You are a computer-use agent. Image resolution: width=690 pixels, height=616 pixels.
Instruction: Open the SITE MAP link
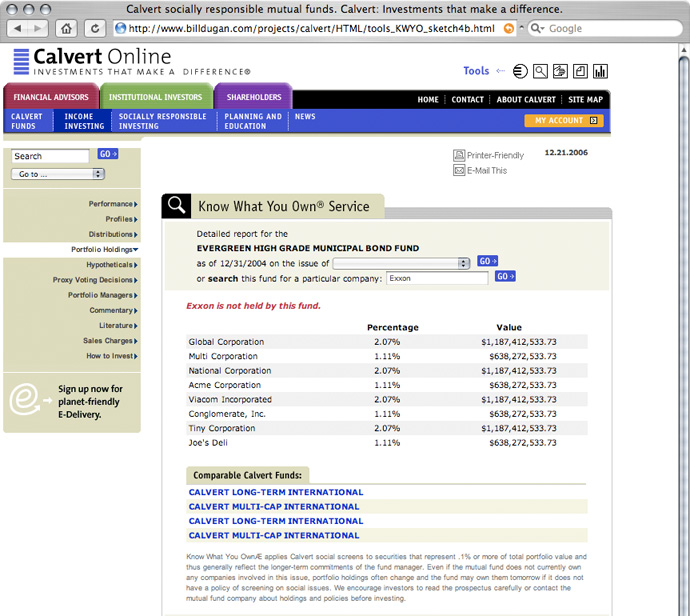coord(585,100)
